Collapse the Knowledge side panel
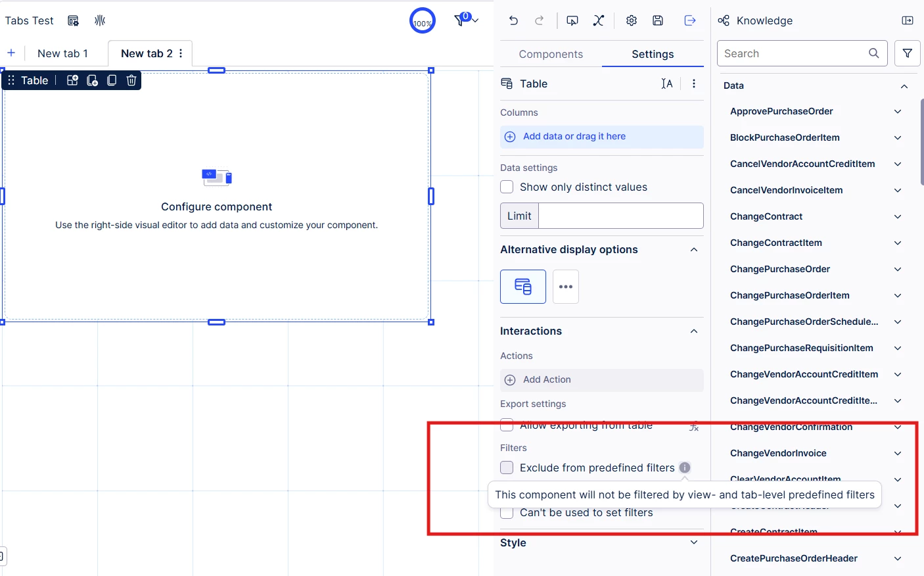Image resolution: width=924 pixels, height=576 pixels. pyautogui.click(x=908, y=21)
